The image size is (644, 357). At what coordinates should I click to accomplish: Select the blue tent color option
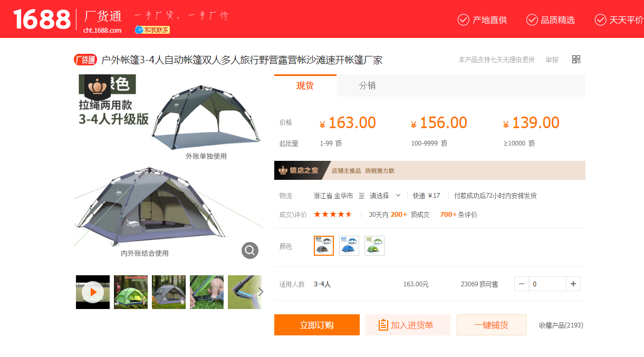(x=349, y=246)
